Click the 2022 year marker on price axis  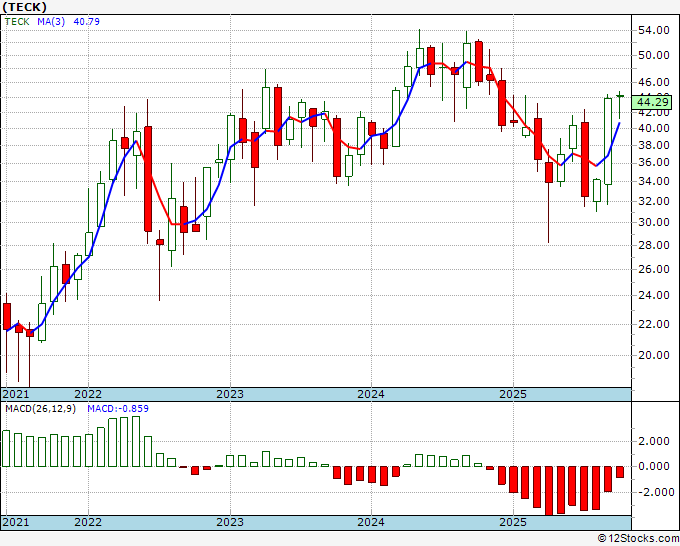(x=88, y=394)
